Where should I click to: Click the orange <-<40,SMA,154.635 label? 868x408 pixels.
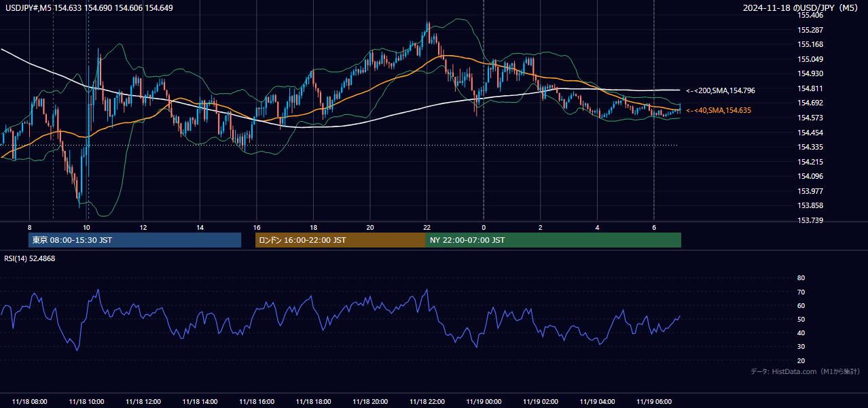(719, 110)
